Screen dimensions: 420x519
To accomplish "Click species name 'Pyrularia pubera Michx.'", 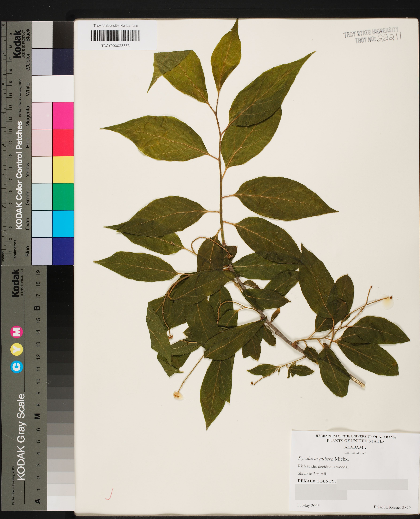I will pos(323,459).
